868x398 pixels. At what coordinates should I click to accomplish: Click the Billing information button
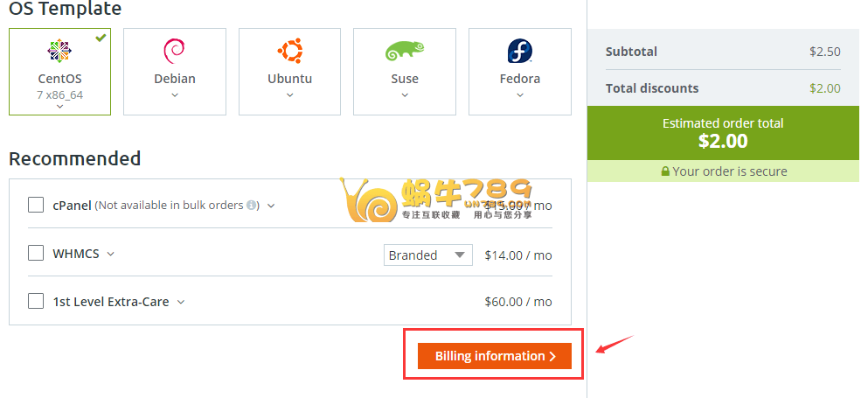point(495,356)
